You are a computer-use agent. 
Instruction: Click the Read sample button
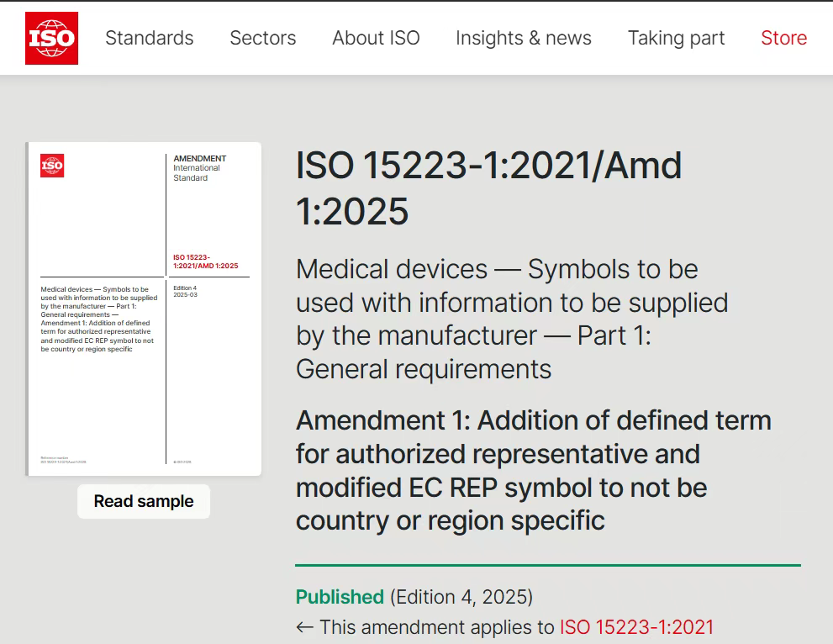tap(143, 501)
